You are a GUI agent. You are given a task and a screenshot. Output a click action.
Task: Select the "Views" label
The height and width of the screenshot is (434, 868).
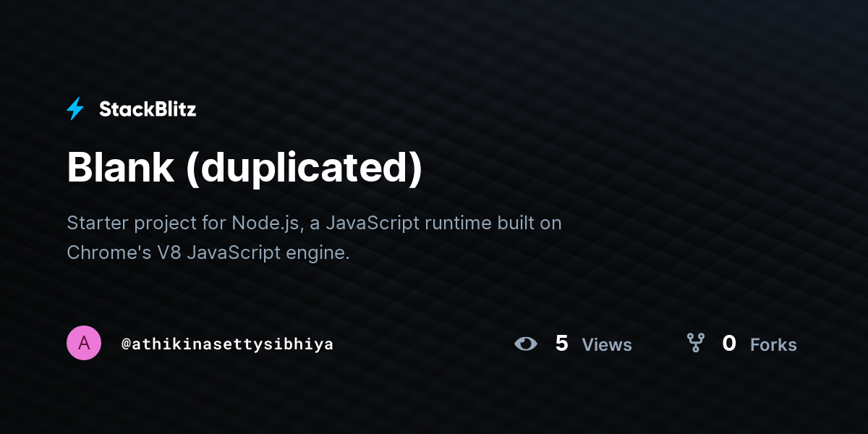point(607,345)
